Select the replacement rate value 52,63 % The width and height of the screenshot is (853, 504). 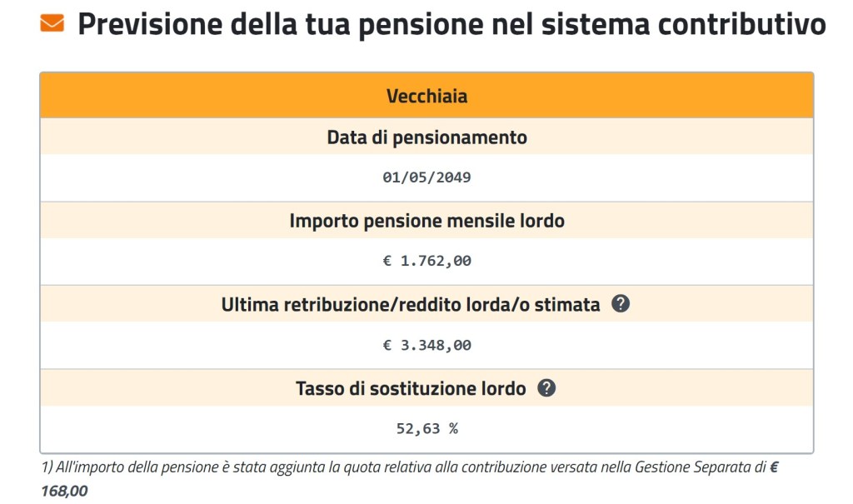tap(426, 429)
